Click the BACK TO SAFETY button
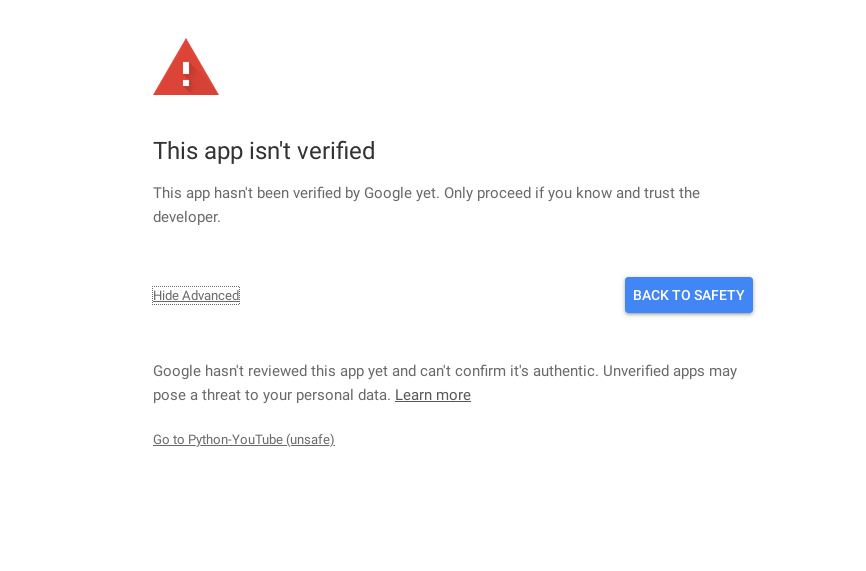 [688, 295]
